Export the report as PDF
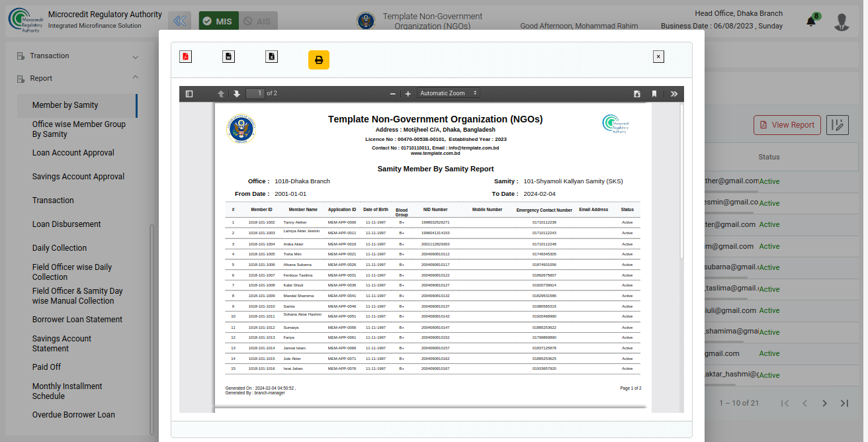The image size is (868, 442). [185, 56]
